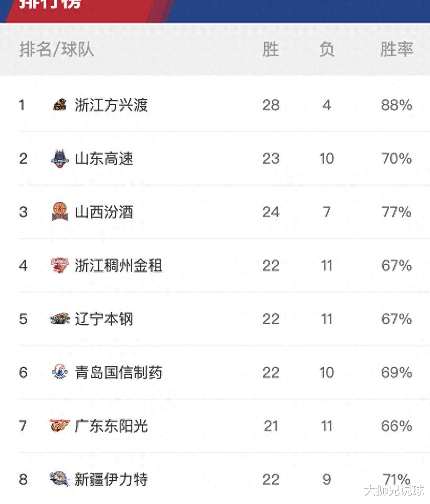
Task: Sort by the 负 column header
Action: 327,49
